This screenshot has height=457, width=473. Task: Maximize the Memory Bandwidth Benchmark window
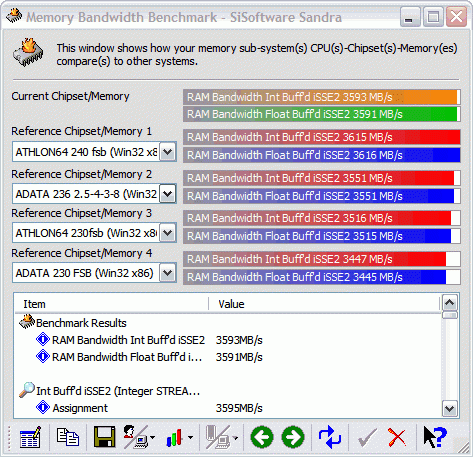point(433,17)
